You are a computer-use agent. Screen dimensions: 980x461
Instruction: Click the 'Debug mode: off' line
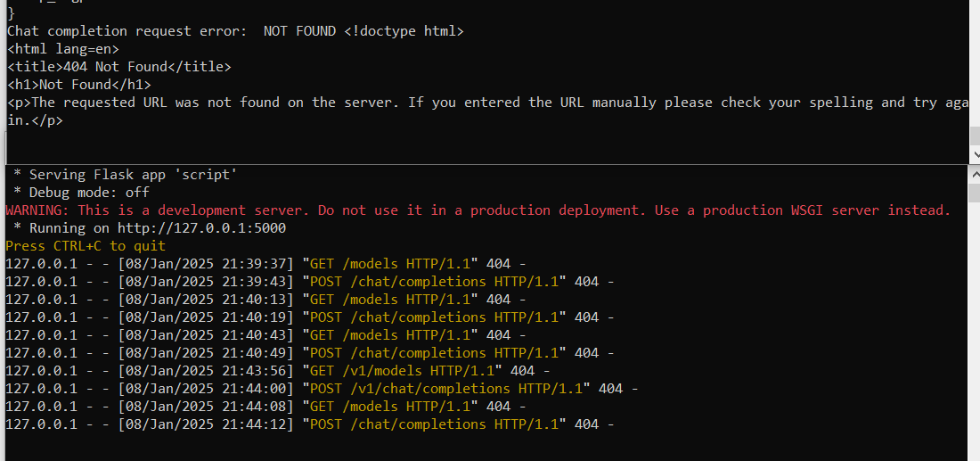point(81,193)
